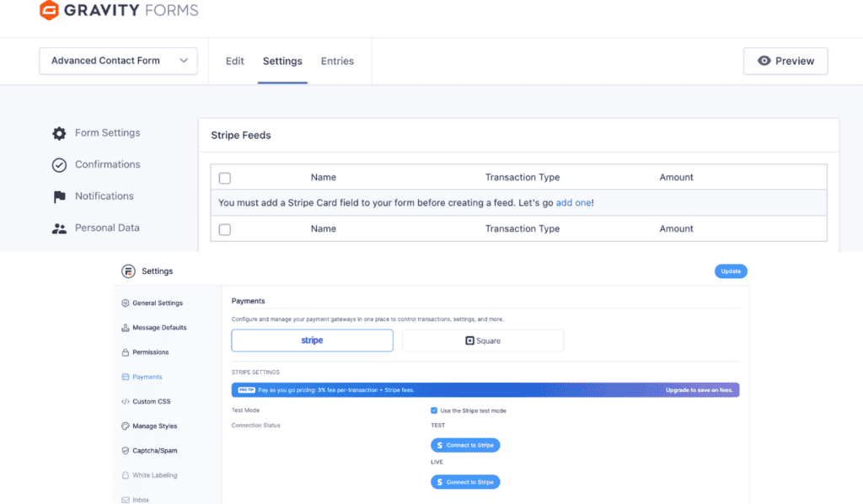
Task: Click the add one link
Action: (573, 203)
